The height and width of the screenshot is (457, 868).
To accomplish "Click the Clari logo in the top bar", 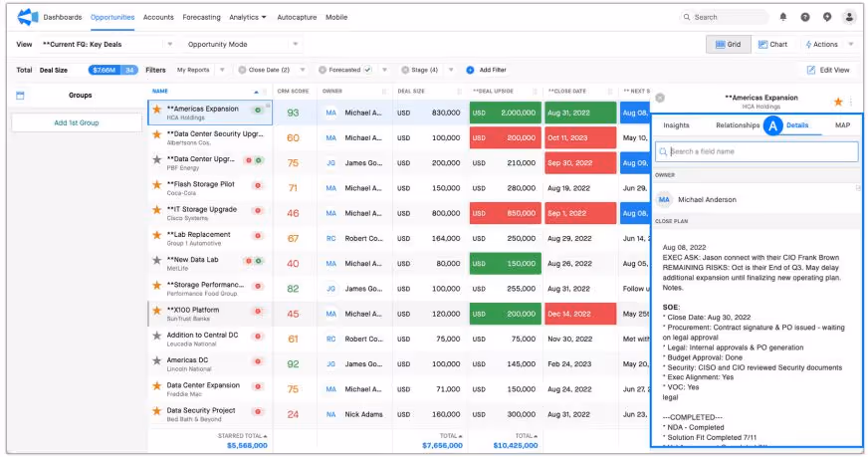I will (x=27, y=17).
